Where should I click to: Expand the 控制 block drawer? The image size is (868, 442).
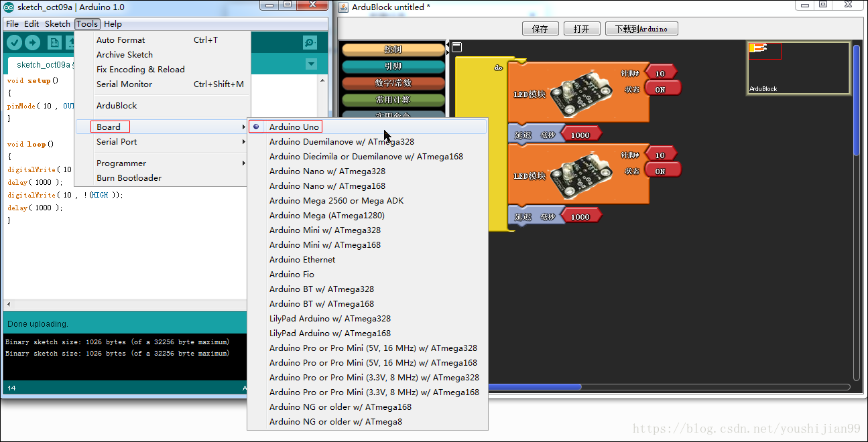393,50
